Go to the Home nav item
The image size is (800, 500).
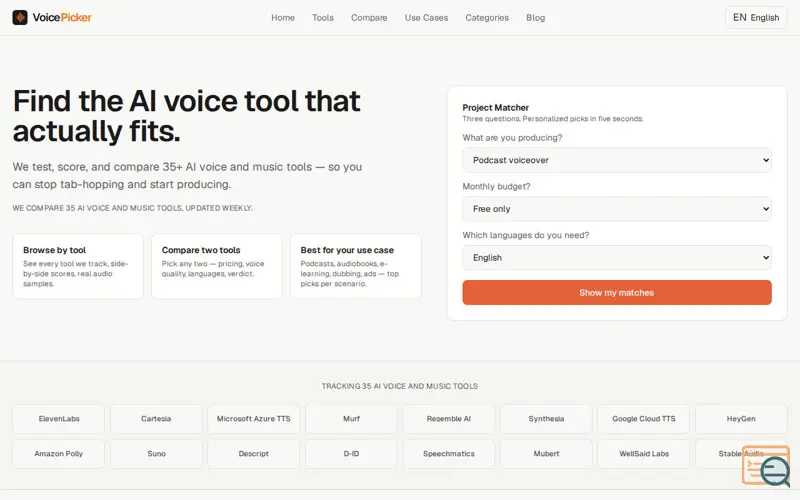coord(283,17)
